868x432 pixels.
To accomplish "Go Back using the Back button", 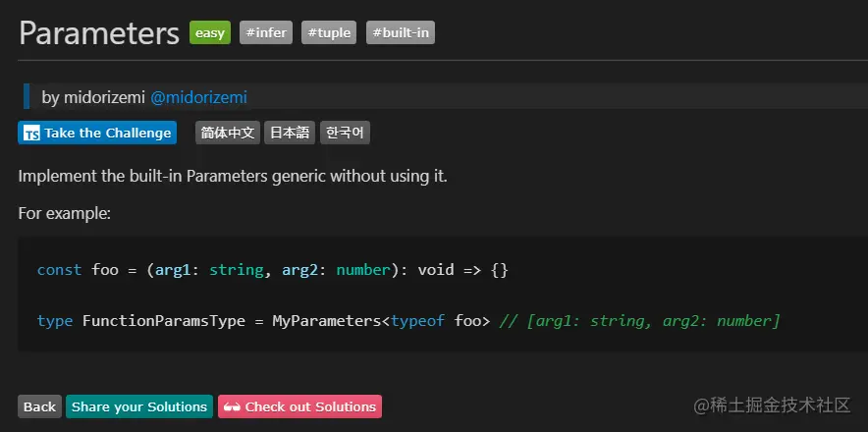I will (x=40, y=406).
